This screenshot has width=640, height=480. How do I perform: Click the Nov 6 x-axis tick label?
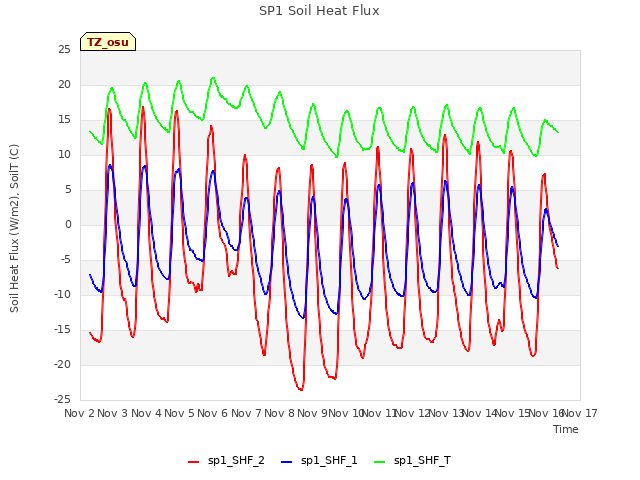pos(213,413)
